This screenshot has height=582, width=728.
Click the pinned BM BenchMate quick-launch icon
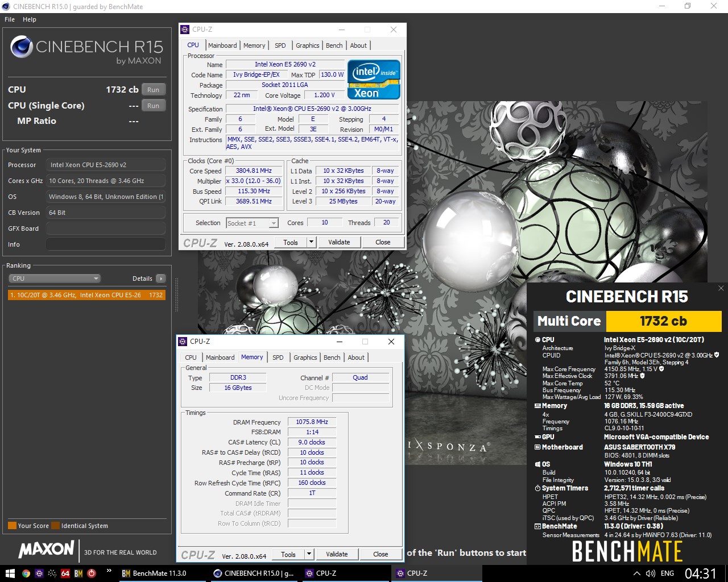(78, 573)
